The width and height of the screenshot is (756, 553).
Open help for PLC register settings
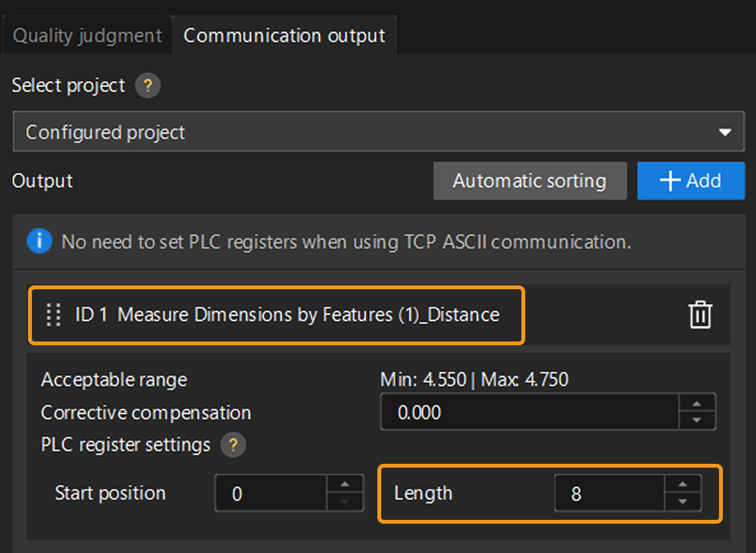point(233,445)
